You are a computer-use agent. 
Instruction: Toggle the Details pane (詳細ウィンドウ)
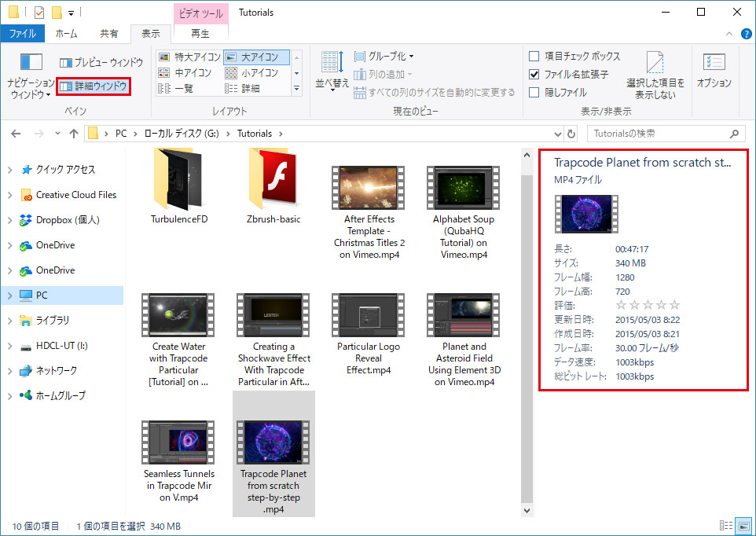click(x=94, y=86)
